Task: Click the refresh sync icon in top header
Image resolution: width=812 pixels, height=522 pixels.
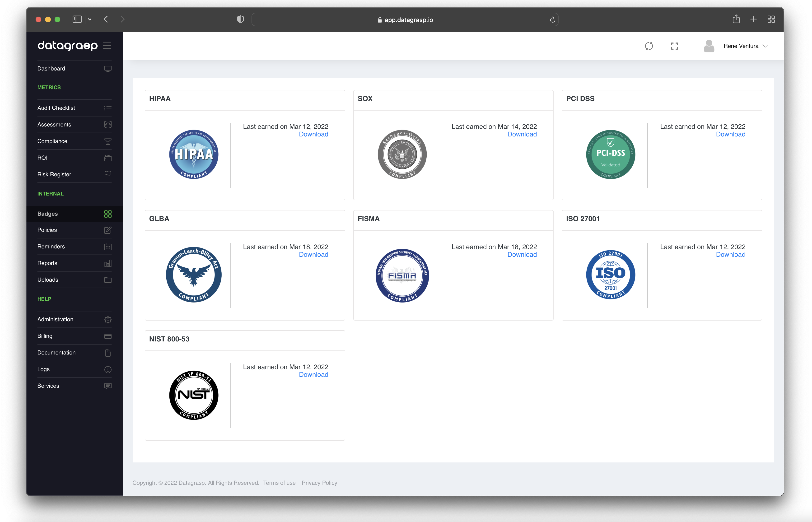Action: [x=649, y=46]
